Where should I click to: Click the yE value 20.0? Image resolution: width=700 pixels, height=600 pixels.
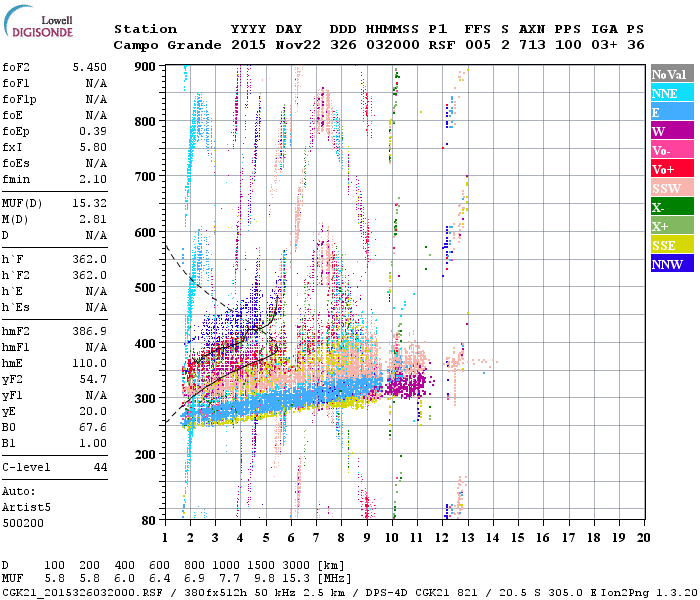pos(93,412)
